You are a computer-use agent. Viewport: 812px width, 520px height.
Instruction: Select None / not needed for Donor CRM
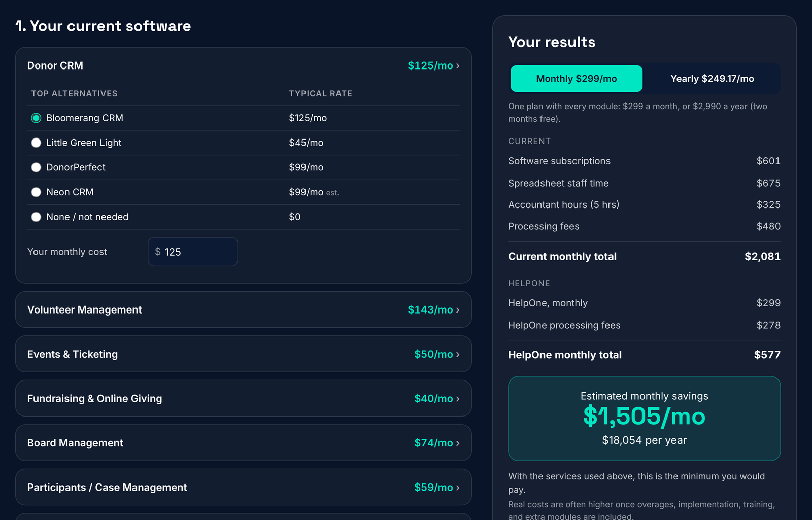(36, 217)
